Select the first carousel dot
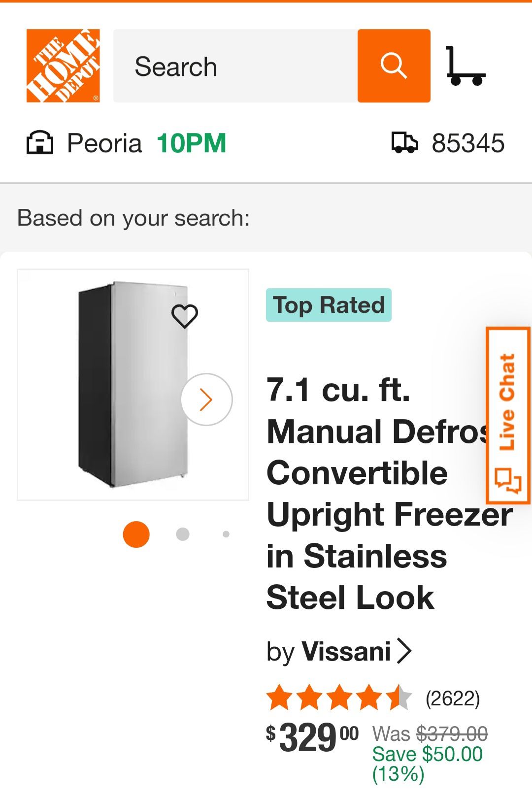 [x=136, y=534]
